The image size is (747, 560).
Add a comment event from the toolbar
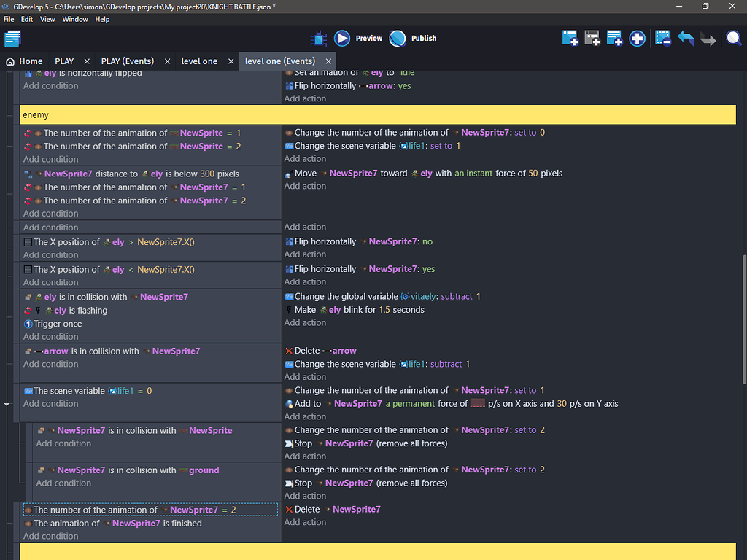(x=614, y=38)
